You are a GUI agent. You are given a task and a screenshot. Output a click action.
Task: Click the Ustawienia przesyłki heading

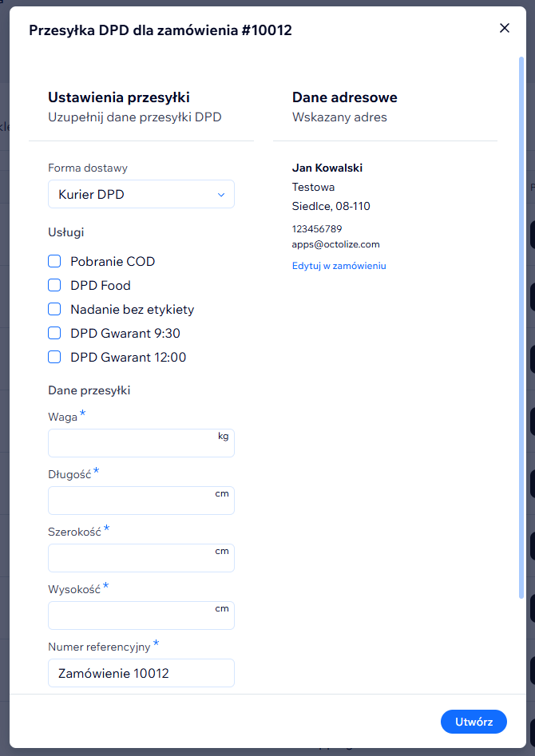click(x=118, y=97)
